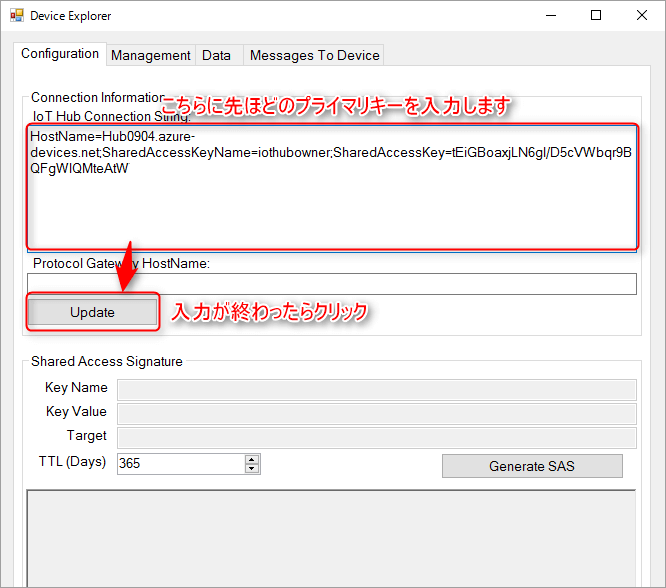The height and width of the screenshot is (588, 666).
Task: Click the empty SAS output text area
Action: click(x=330, y=538)
